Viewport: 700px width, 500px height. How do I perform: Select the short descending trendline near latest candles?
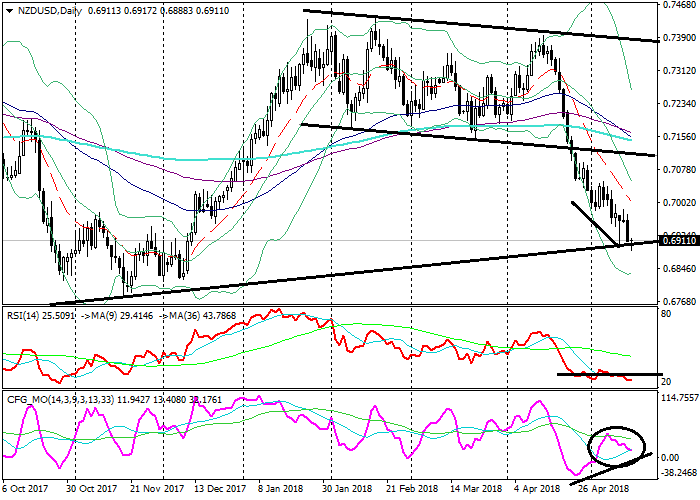click(595, 223)
